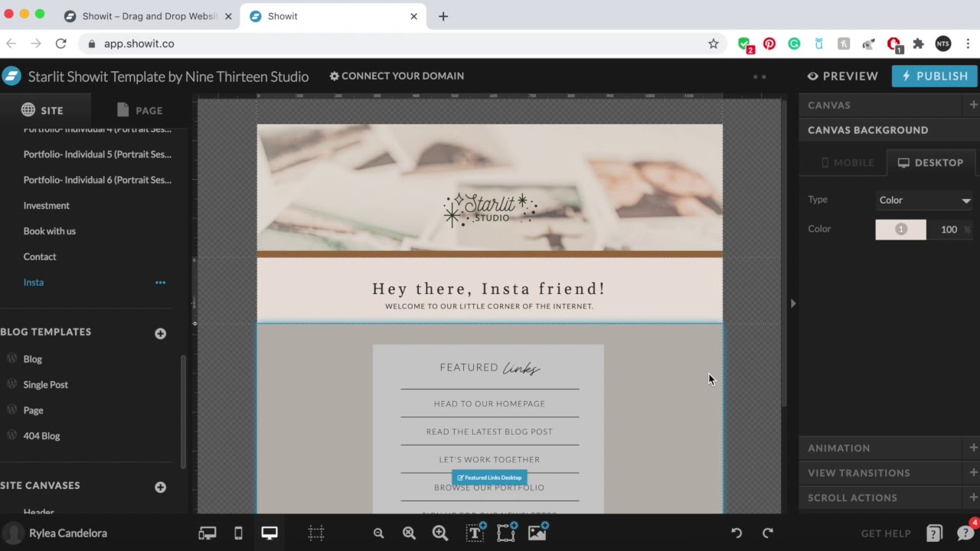
Task: Open the red ad blocker extension icon
Action: pyautogui.click(x=893, y=44)
